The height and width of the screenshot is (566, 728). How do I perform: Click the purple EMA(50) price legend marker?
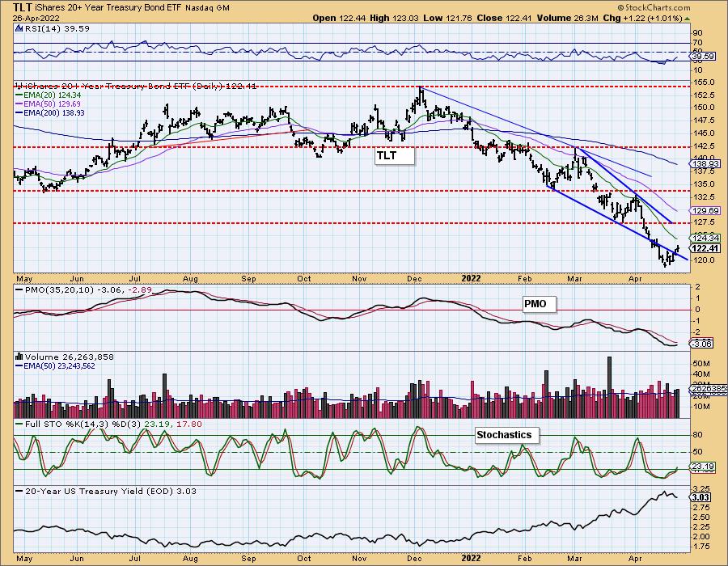point(19,104)
